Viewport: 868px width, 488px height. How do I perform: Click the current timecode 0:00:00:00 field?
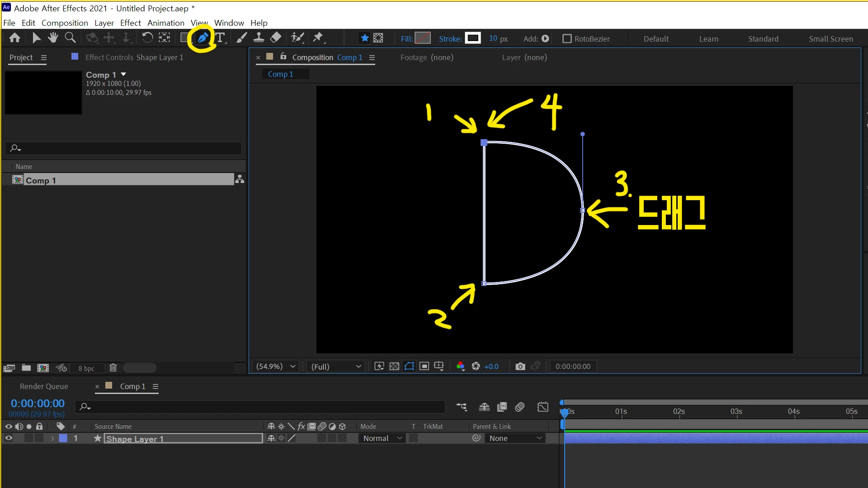[x=38, y=403]
